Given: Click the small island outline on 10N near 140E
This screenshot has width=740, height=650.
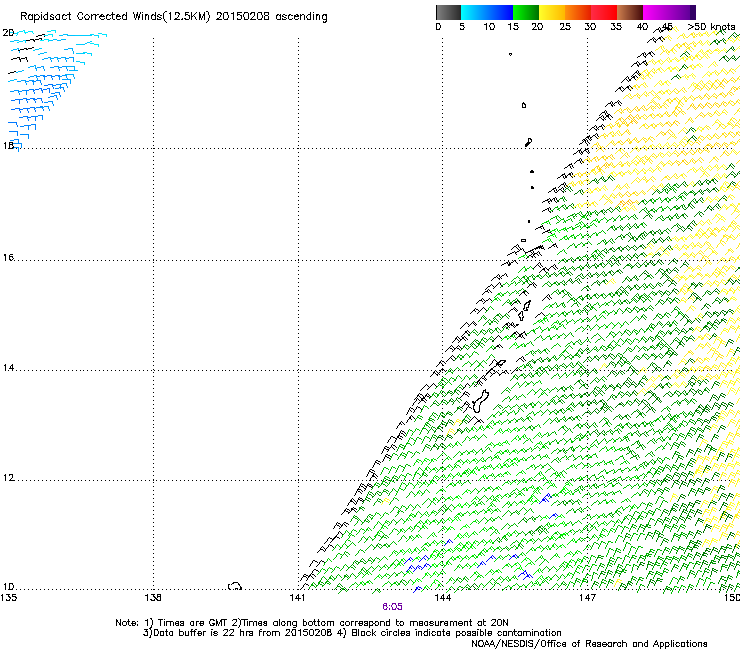Looking at the screenshot, I should coord(235,586).
